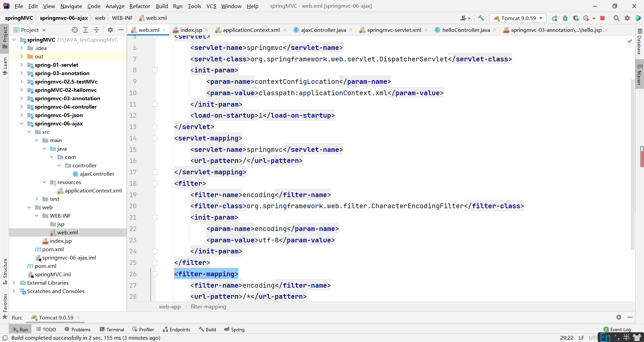Viewport: 644px width, 342px height.
Task: Select opened file locate target icon
Action: (x=75, y=30)
